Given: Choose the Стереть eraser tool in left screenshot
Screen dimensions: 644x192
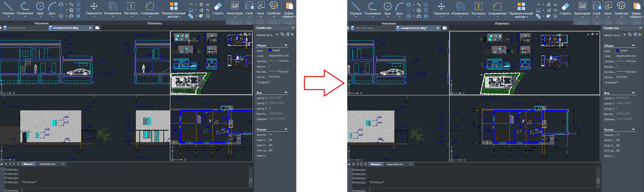Looking at the screenshot, I should click(x=218, y=9).
